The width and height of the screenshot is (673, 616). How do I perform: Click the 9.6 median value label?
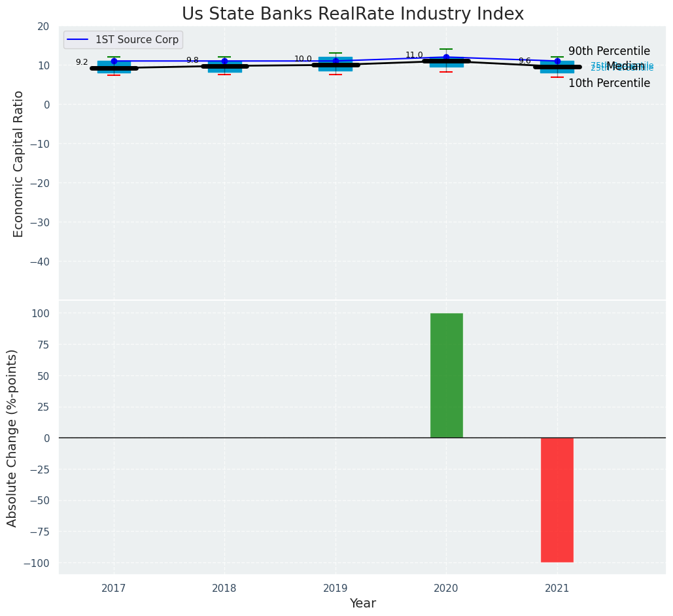tap(525, 61)
